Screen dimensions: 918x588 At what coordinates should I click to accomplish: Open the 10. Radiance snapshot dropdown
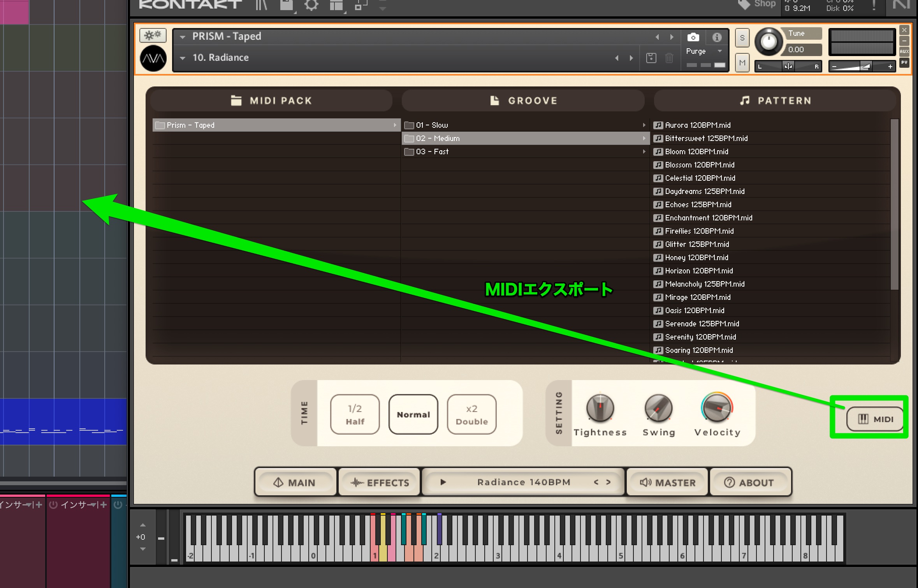click(182, 58)
